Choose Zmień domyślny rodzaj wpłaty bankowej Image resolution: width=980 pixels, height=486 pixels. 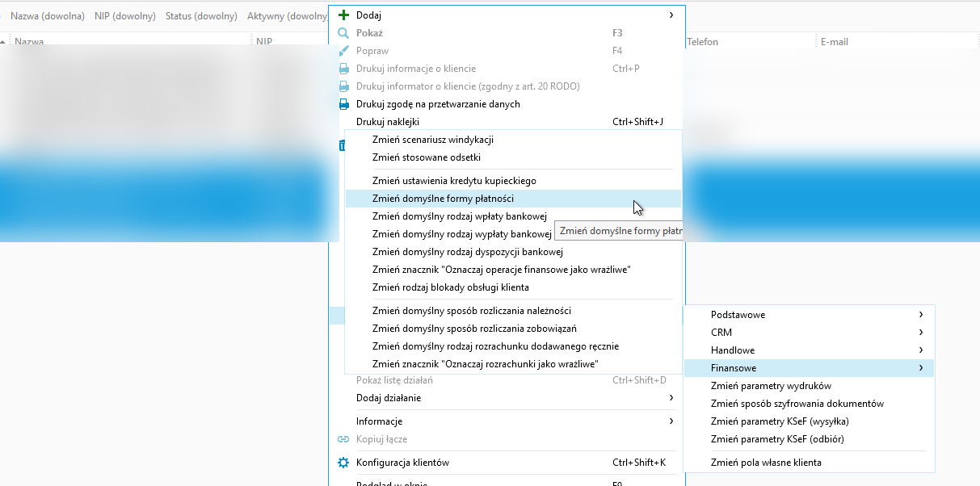pos(514,216)
